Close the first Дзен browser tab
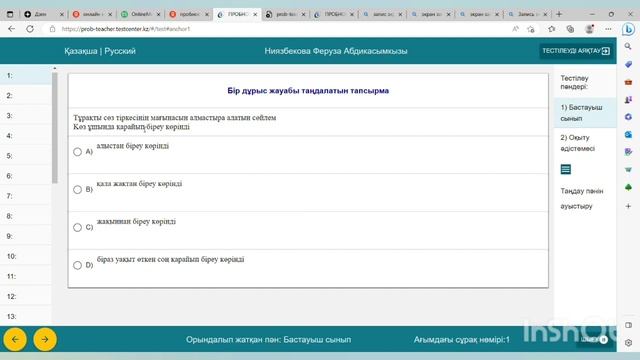The height and width of the screenshot is (360, 640). [62, 14]
